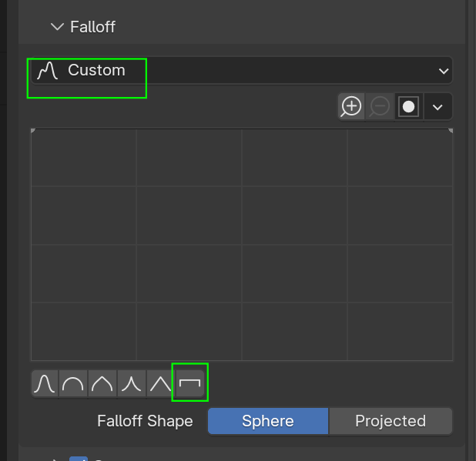The height and width of the screenshot is (461, 476).
Task: Apply the Round falloff curve preset
Action: tap(73, 383)
